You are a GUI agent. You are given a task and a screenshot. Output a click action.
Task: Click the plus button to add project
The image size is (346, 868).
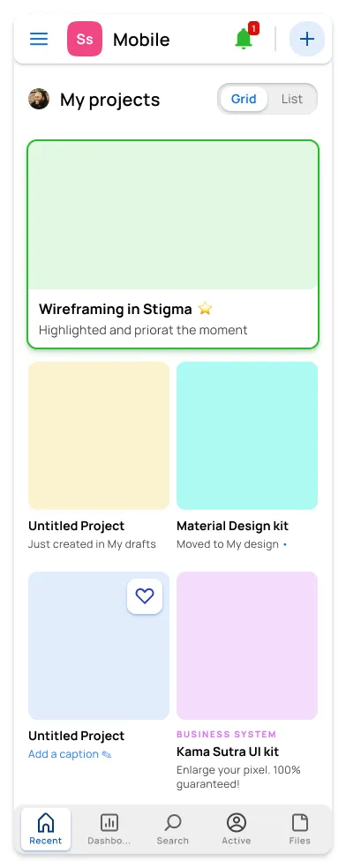coord(306,39)
